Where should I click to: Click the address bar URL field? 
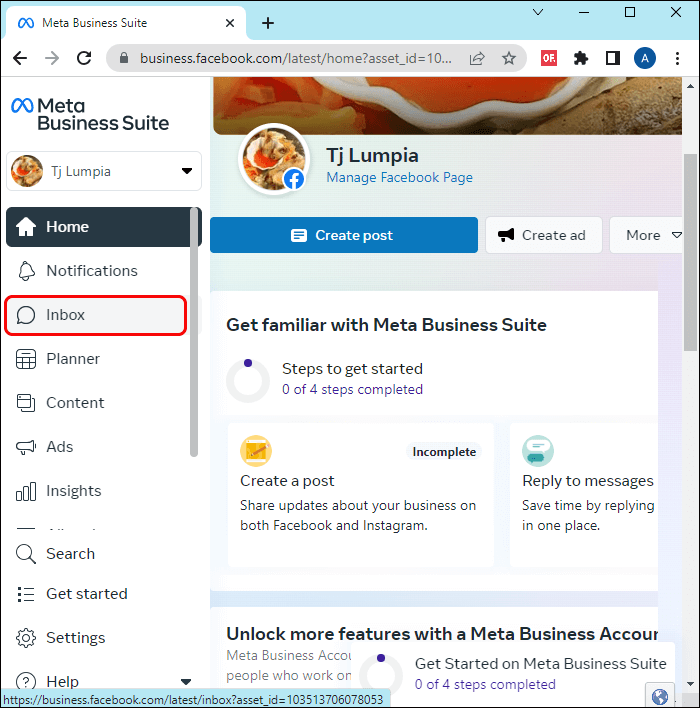tap(296, 58)
